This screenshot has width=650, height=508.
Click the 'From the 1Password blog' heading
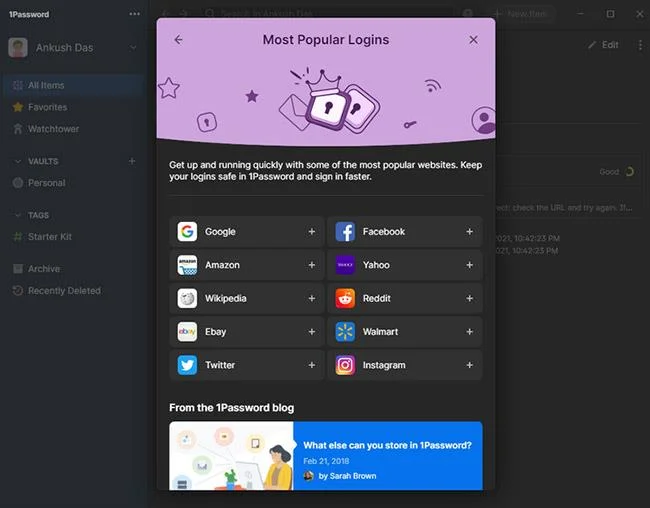tap(231, 408)
